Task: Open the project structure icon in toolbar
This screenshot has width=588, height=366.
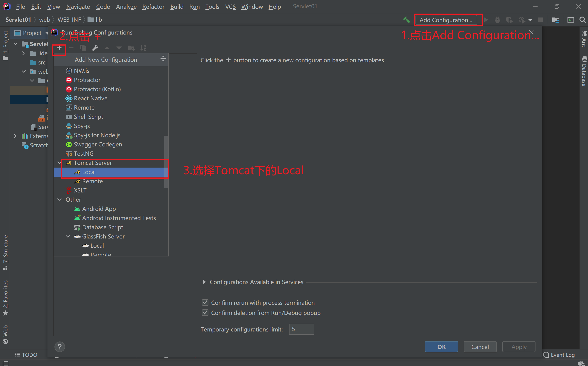Action: click(555, 20)
